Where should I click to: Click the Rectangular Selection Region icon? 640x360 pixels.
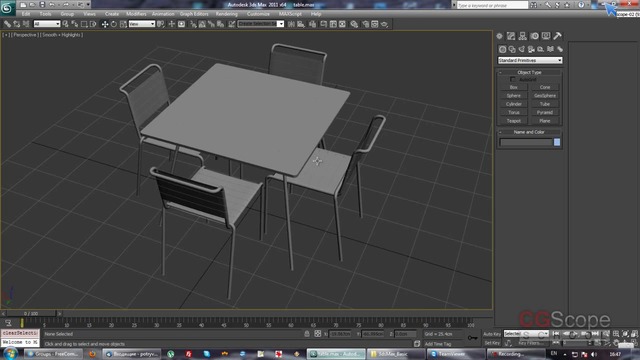[x=84, y=24]
